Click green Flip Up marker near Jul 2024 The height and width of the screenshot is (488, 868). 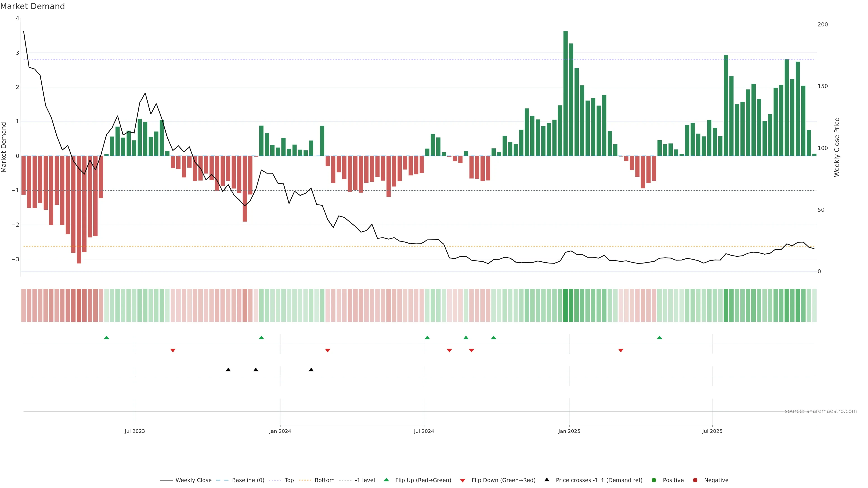coord(427,338)
